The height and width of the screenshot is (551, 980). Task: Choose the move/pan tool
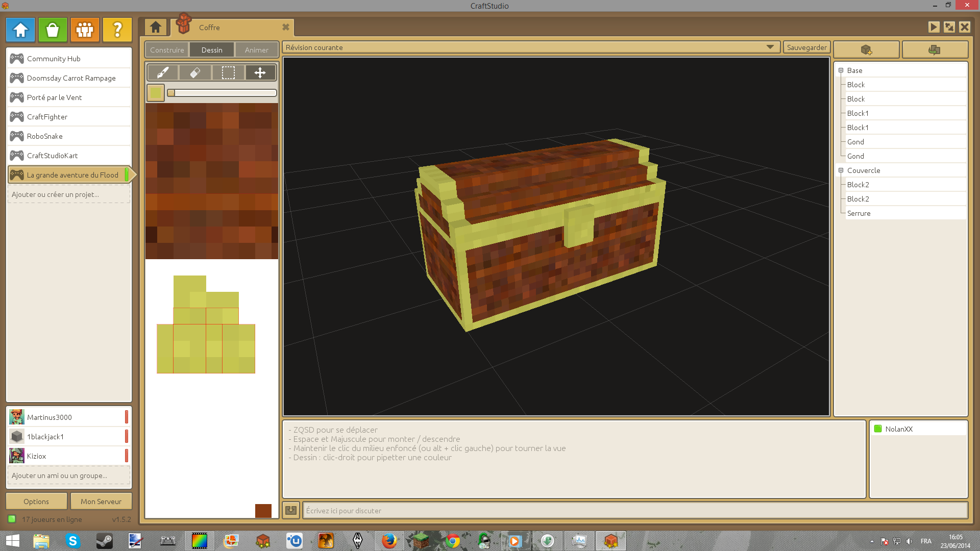tap(260, 73)
